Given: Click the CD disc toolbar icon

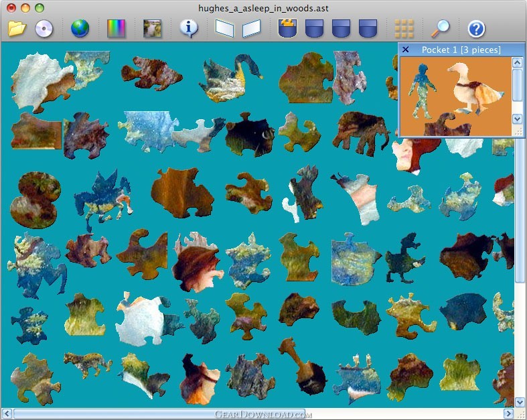Looking at the screenshot, I should [44, 28].
